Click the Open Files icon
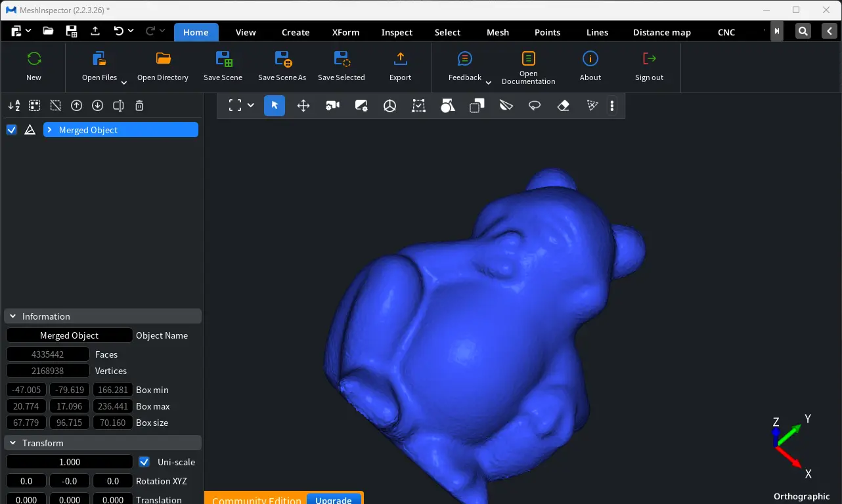 (100, 59)
